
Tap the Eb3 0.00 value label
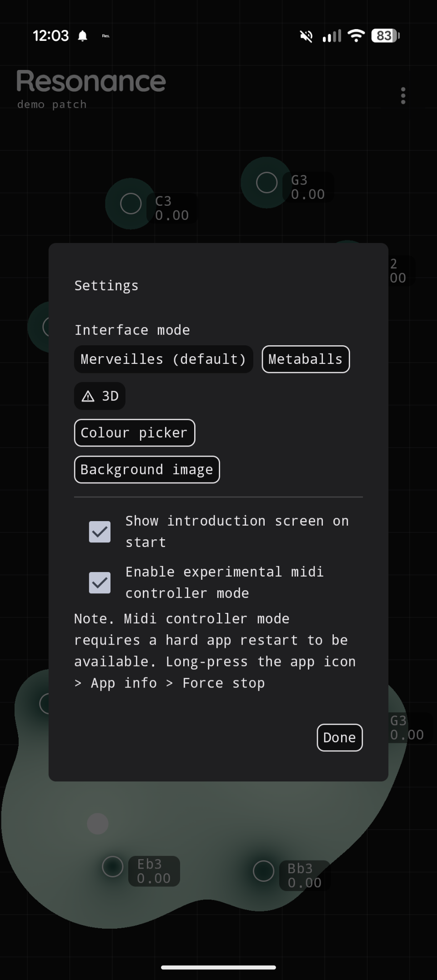154,871
